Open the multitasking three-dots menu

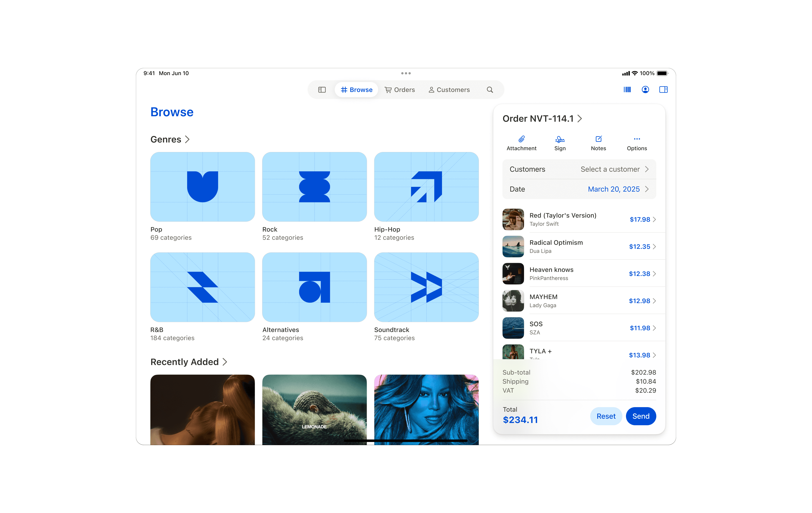coord(406,73)
